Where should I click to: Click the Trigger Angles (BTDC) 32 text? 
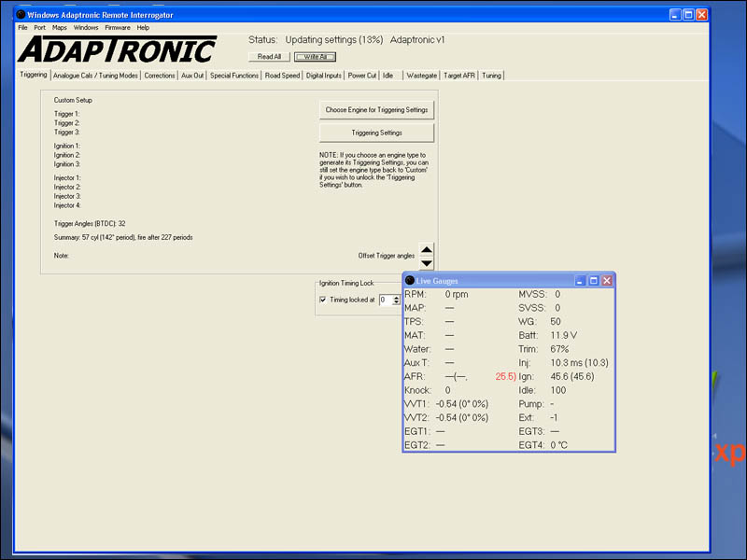pos(90,223)
